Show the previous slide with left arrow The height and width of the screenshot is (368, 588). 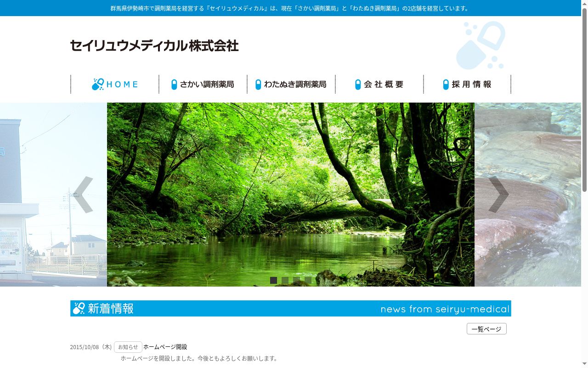[83, 195]
